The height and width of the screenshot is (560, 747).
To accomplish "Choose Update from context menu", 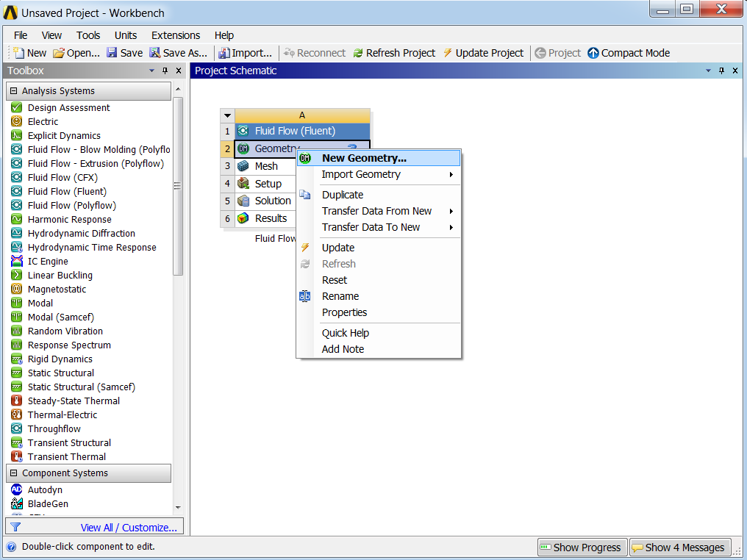I will (x=379, y=248).
